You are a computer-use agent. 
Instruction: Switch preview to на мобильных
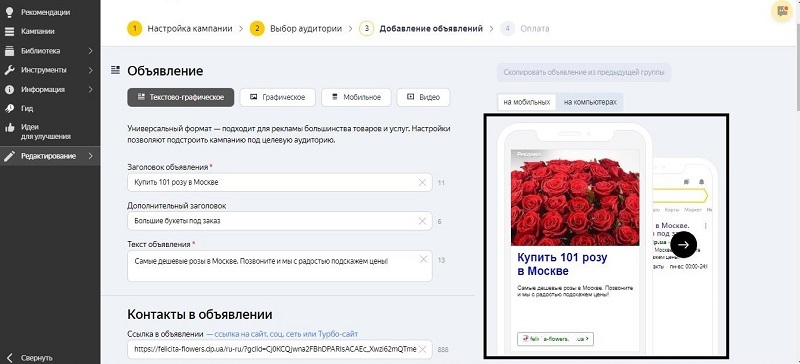(x=527, y=102)
